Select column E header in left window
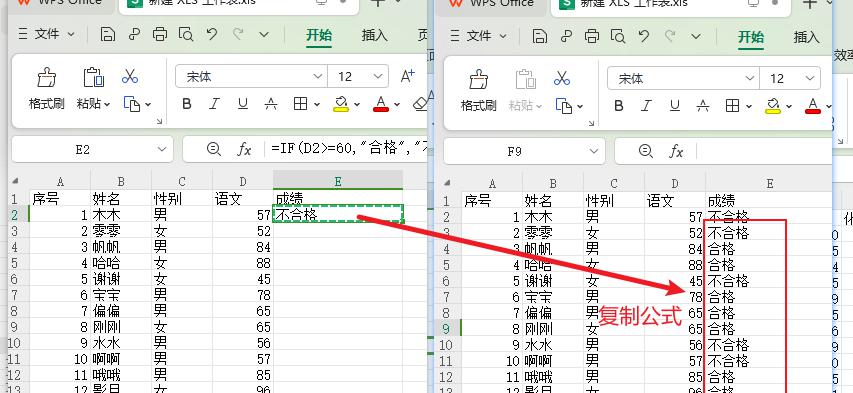Screen dimensions: 853x393 pos(338,182)
